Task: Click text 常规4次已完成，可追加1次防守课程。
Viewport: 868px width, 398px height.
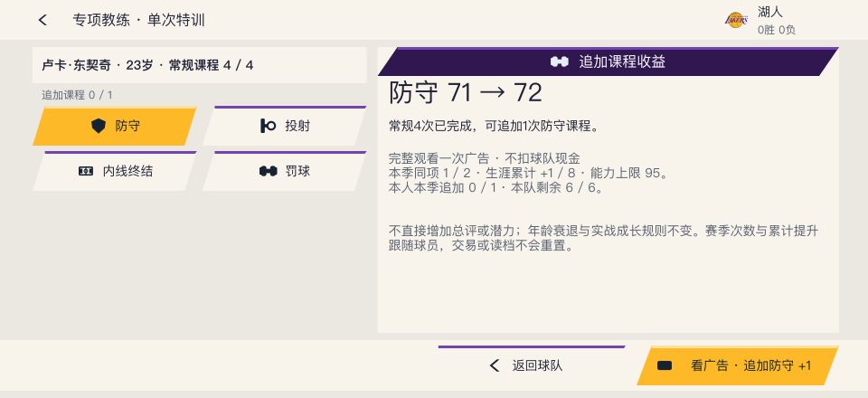Action: pyautogui.click(x=495, y=127)
